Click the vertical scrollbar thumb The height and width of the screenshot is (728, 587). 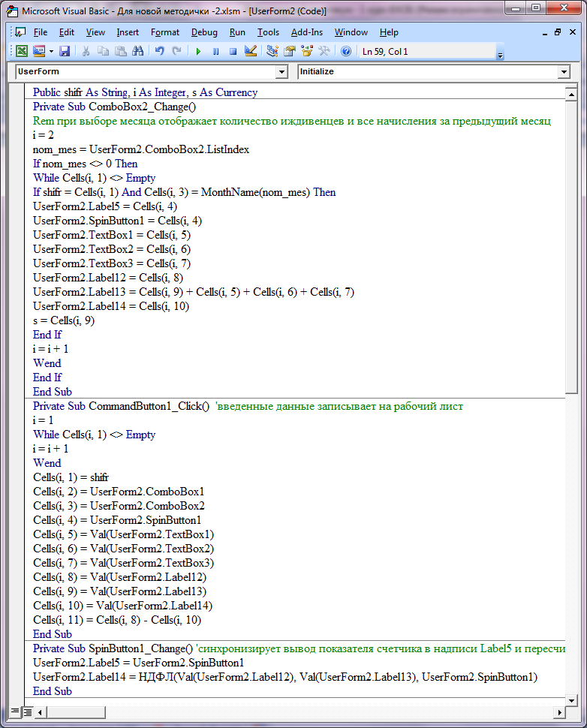click(x=571, y=246)
